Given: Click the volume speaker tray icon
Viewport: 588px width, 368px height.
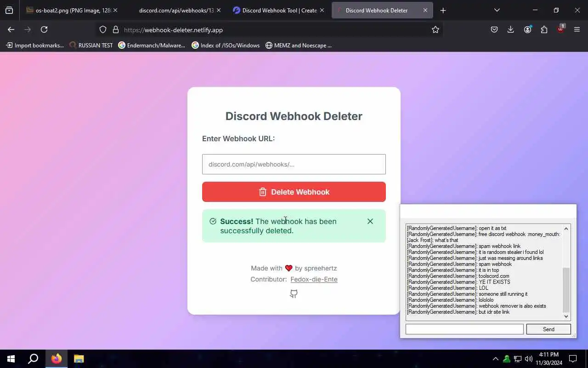Looking at the screenshot, I should (528, 359).
